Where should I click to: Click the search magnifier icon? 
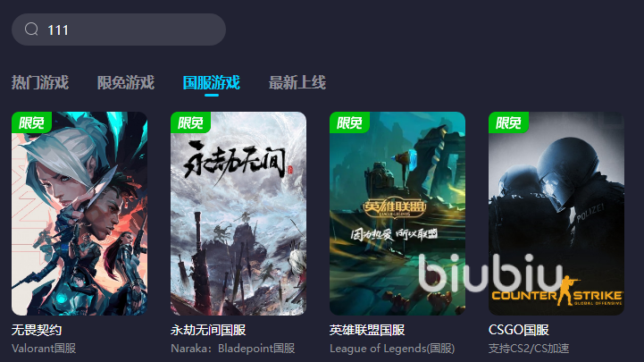pyautogui.click(x=31, y=29)
